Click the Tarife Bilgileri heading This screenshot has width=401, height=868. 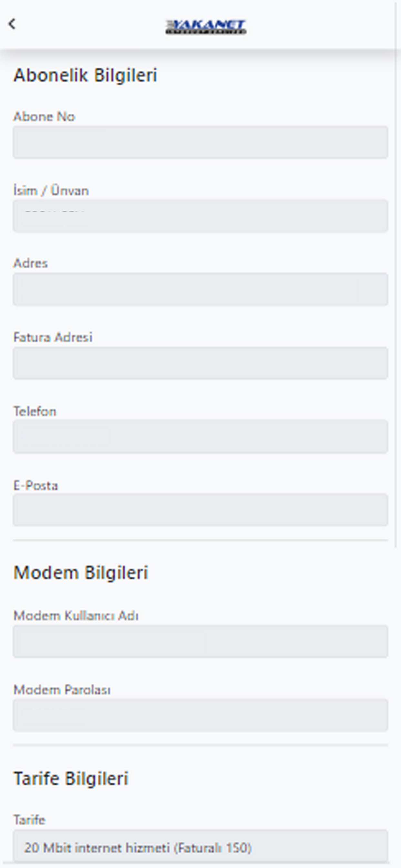[71, 778]
